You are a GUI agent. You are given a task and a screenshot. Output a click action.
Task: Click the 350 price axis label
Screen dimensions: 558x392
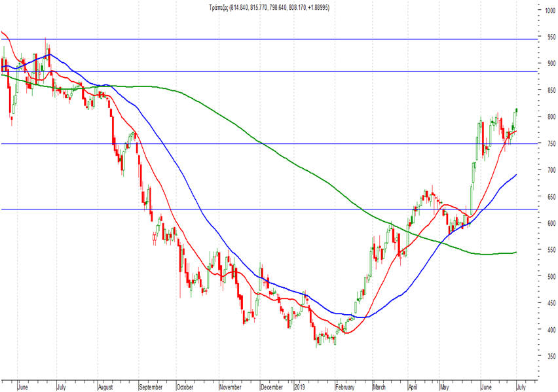[x=551, y=356]
